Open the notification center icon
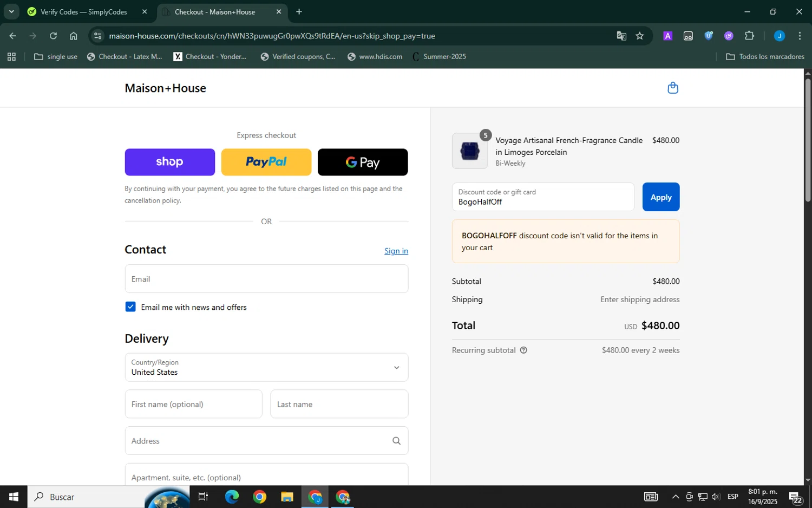Image resolution: width=812 pixels, height=508 pixels. tap(795, 497)
